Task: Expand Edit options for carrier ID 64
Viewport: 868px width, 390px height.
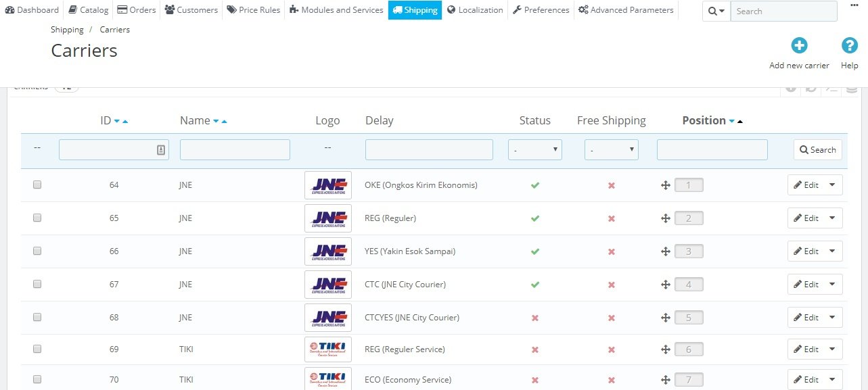Action: point(832,185)
